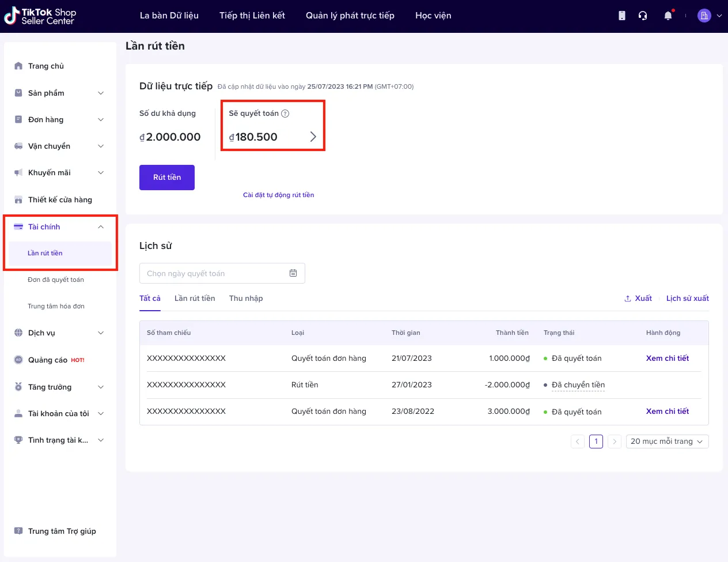
Task: Click the Rút tiền button
Action: point(167,178)
